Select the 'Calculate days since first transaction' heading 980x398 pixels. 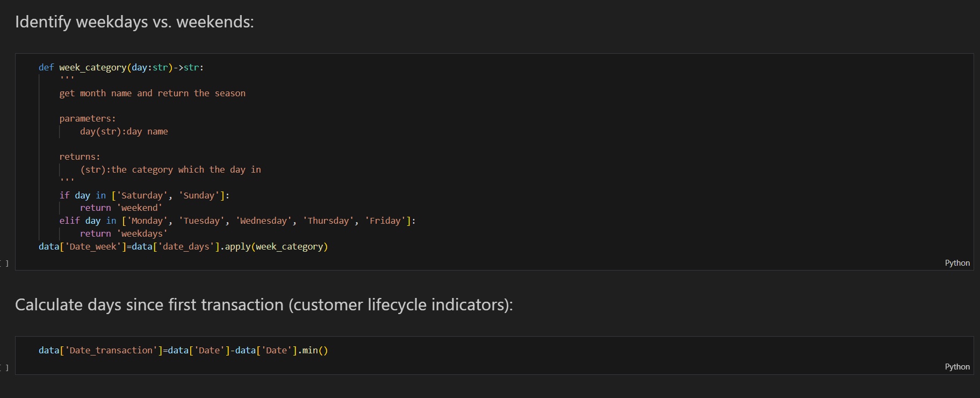tap(264, 305)
